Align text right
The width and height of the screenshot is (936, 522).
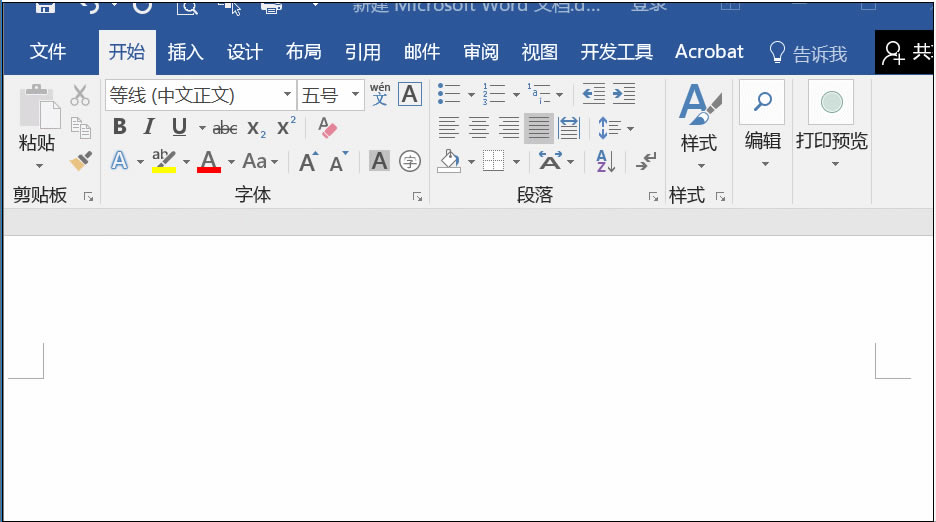point(509,128)
